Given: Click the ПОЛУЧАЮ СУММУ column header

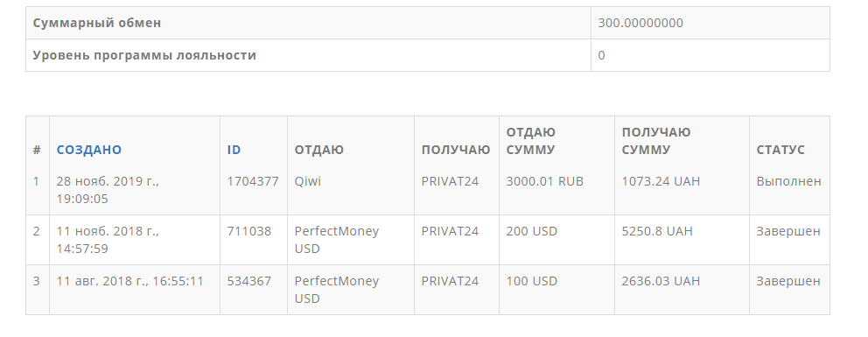Looking at the screenshot, I should click(x=656, y=141).
